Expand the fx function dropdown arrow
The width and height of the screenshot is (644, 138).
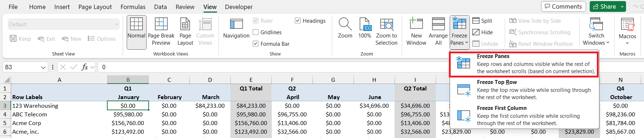[x=93, y=67]
